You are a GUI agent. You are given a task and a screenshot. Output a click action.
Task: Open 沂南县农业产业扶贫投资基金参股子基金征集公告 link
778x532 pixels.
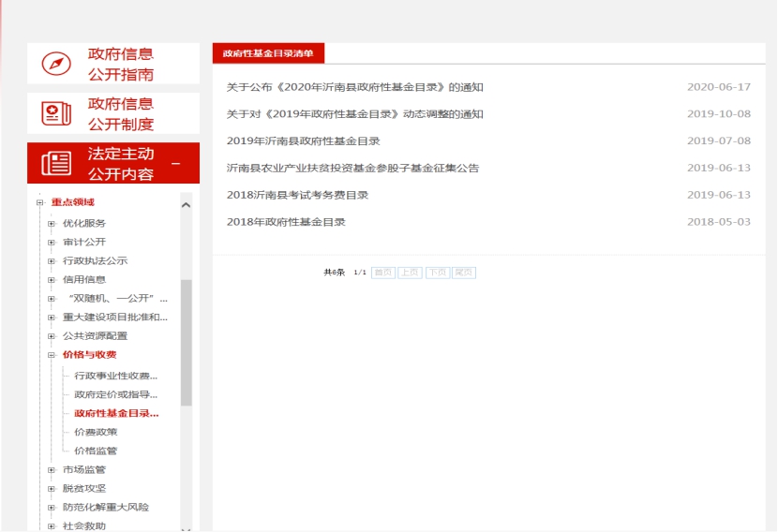(x=352, y=168)
